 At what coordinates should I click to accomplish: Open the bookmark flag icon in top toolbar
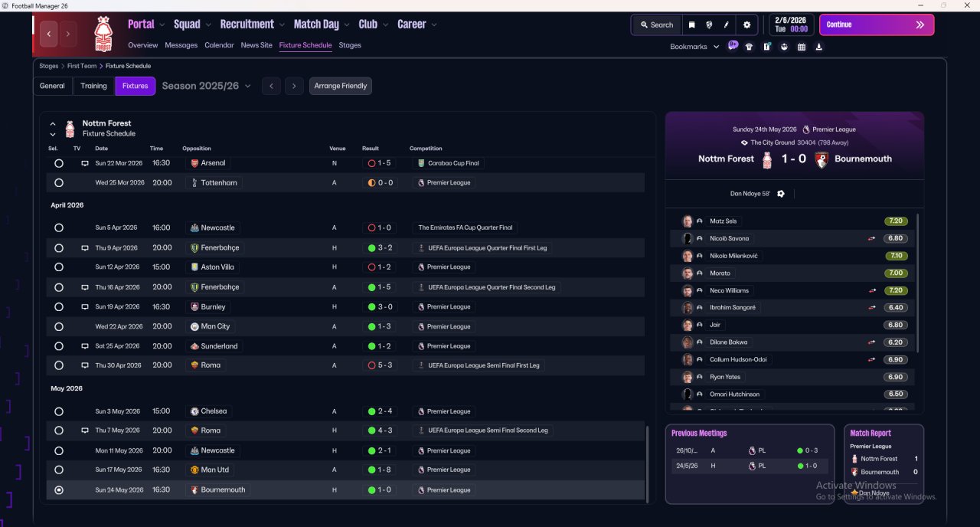click(691, 25)
